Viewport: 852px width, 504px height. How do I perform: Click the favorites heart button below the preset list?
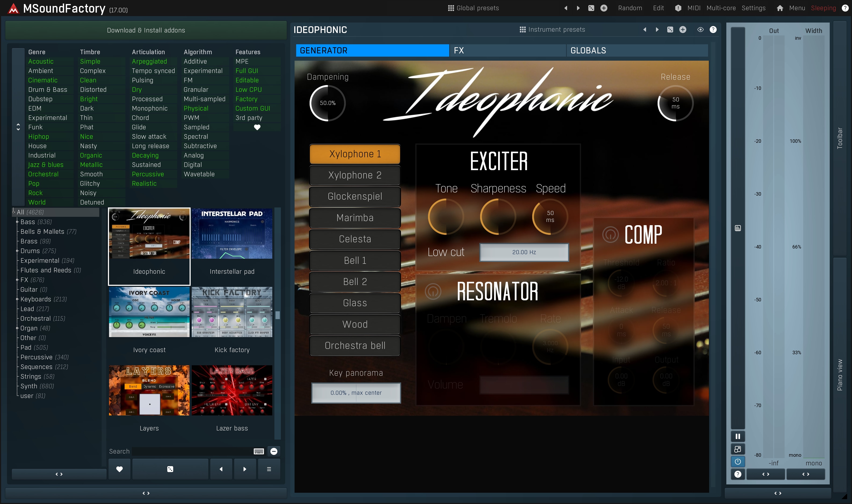[x=119, y=469]
